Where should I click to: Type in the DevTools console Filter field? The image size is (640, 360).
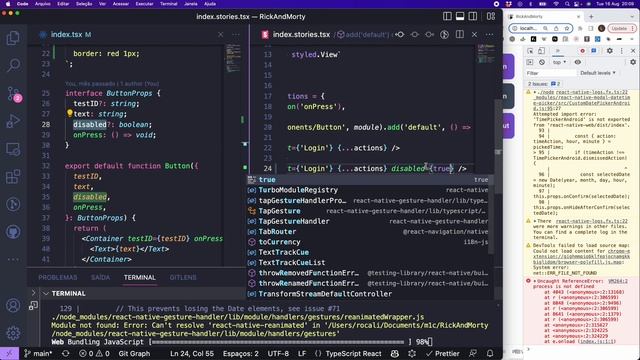(x=551, y=73)
